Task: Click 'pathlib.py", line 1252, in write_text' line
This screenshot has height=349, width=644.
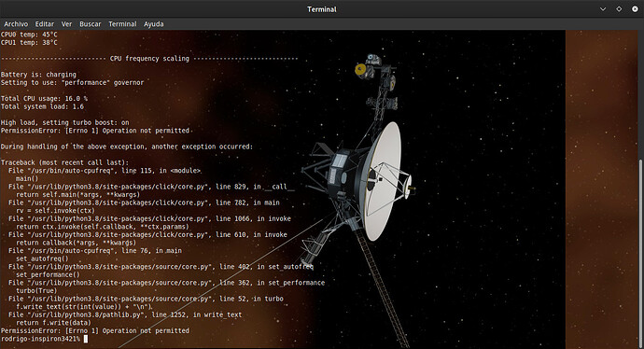Action: 125,314
